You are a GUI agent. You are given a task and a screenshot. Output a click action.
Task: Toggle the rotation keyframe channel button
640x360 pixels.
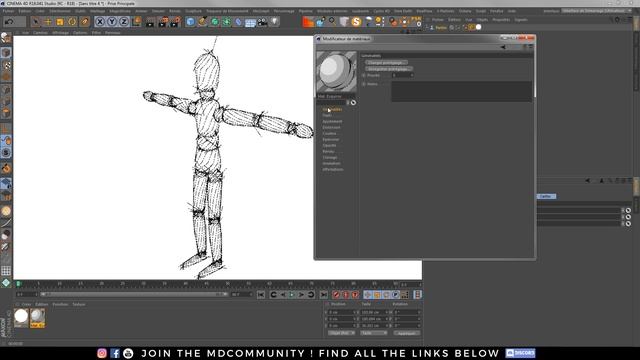pyautogui.click(x=387, y=295)
